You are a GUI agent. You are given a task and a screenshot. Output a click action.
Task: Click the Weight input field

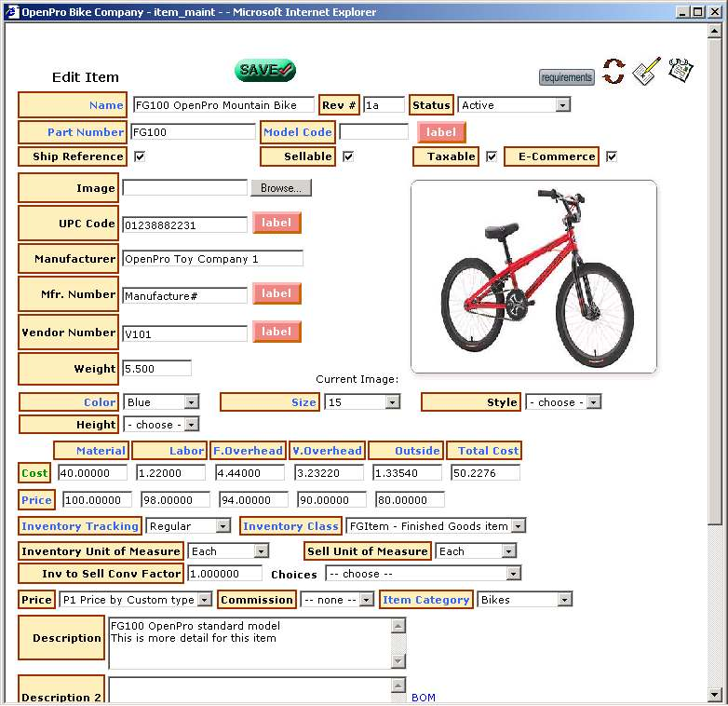[x=156, y=369]
